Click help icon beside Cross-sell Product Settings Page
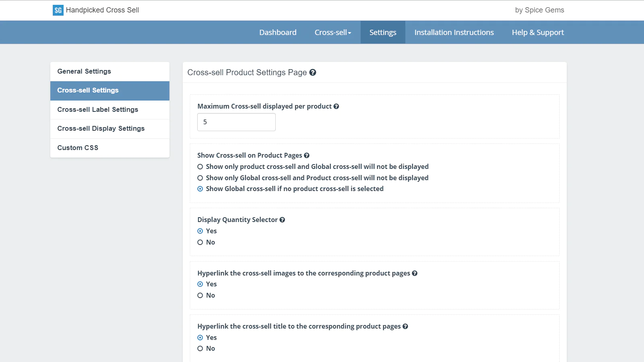Image resolution: width=644 pixels, height=362 pixels. tap(313, 72)
